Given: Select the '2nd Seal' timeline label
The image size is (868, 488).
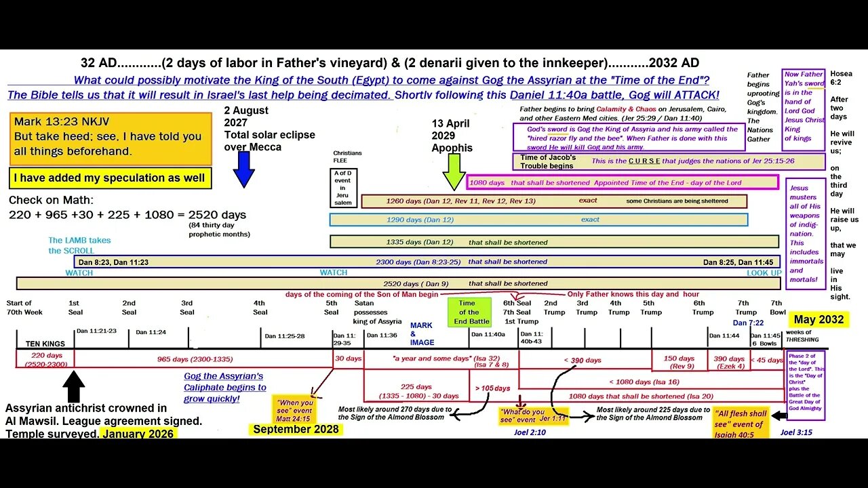Looking at the screenshot, I should (x=129, y=308).
